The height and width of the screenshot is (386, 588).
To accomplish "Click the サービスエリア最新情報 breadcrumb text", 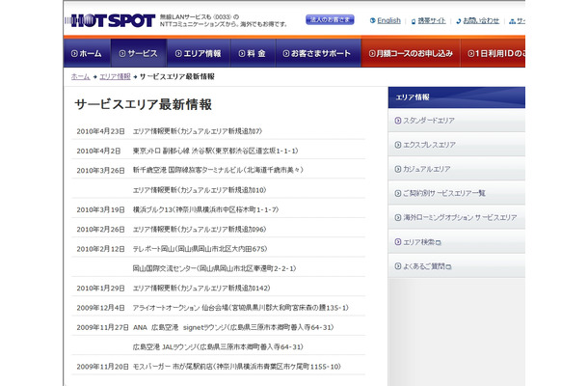I will (177, 76).
